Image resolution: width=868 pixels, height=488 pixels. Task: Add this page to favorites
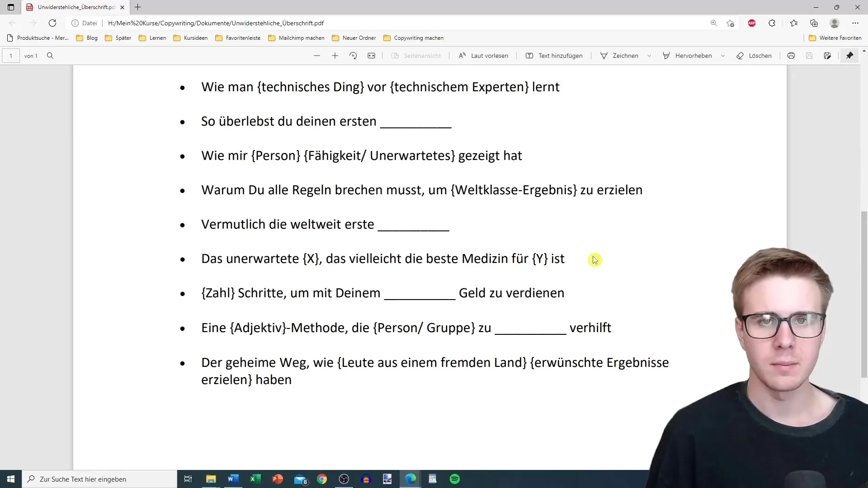click(730, 23)
